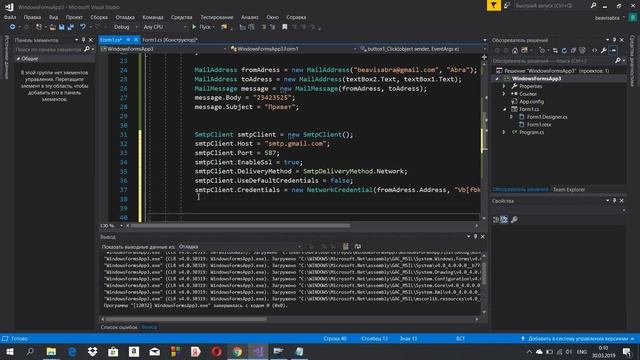Open the Any CPU platform dropdown
The height and width of the screenshot is (360, 640).
(165, 27)
